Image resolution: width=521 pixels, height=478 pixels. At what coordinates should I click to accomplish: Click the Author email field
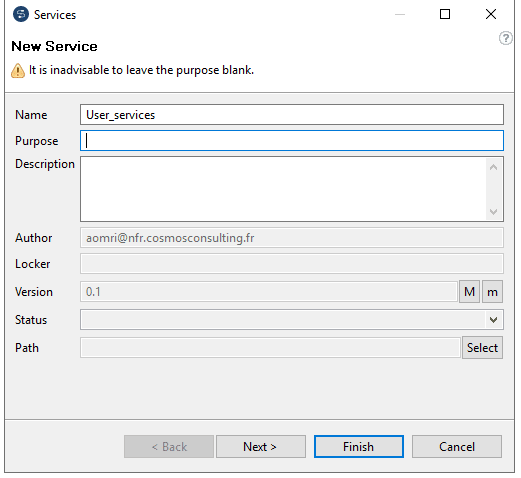coord(292,238)
